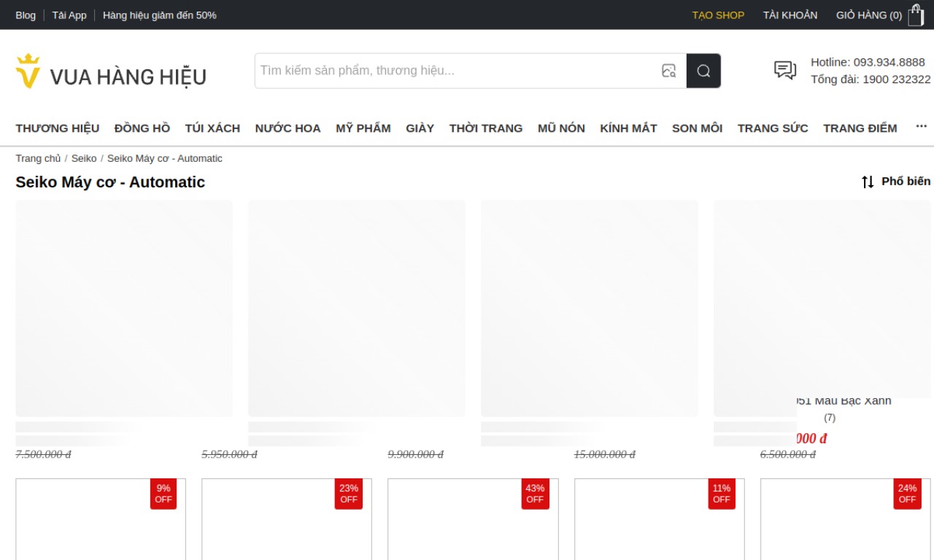Image resolution: width=934 pixels, height=560 pixels.
Task: Click the magnifier search button
Action: pyautogui.click(x=703, y=71)
